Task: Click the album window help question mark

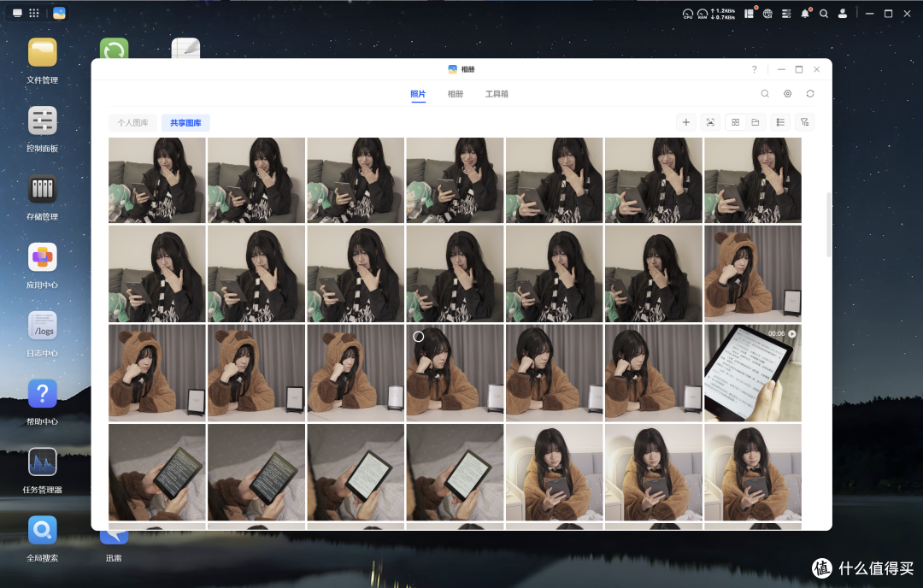Action: [754, 69]
